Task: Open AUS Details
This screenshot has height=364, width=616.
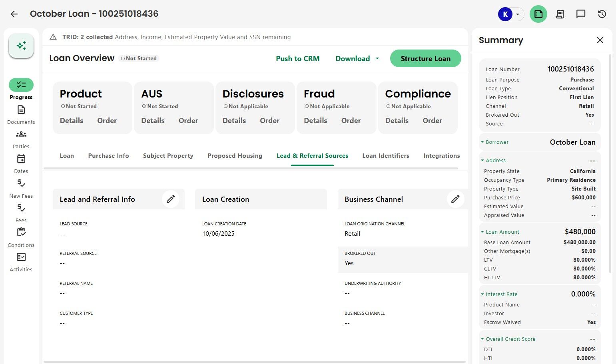Action: click(153, 121)
